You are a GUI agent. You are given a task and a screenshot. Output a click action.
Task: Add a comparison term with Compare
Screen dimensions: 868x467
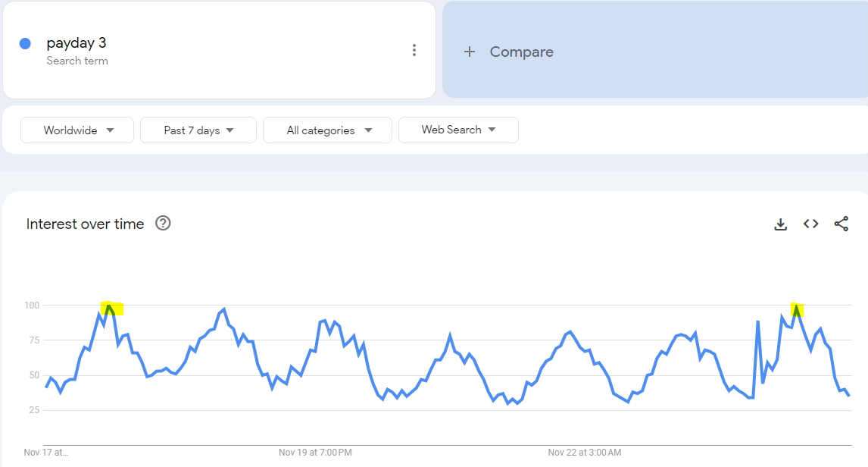(521, 52)
